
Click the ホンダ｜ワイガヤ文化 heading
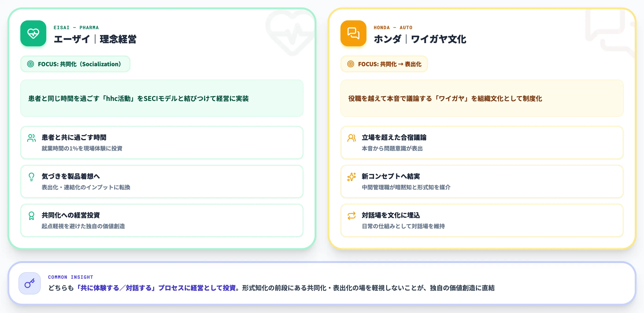point(420,39)
